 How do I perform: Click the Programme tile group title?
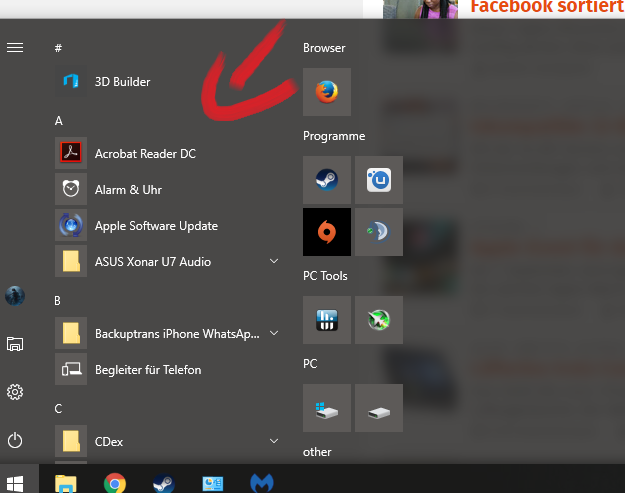point(334,136)
